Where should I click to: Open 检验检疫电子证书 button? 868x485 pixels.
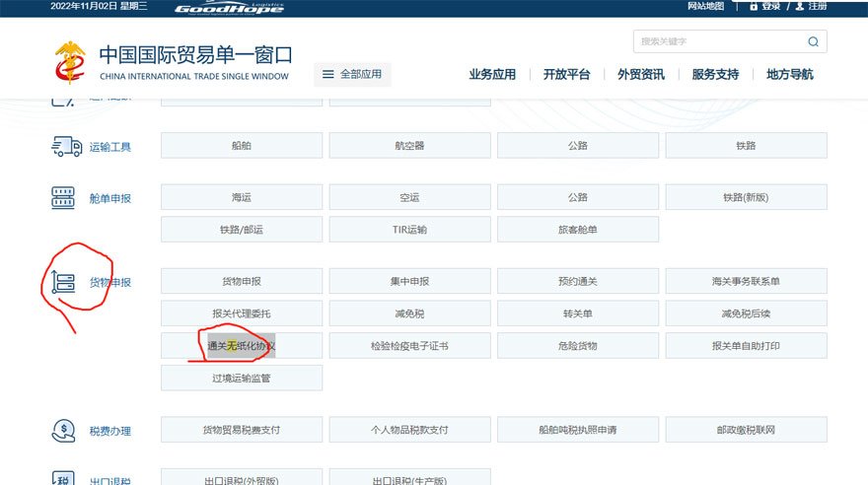tap(409, 346)
